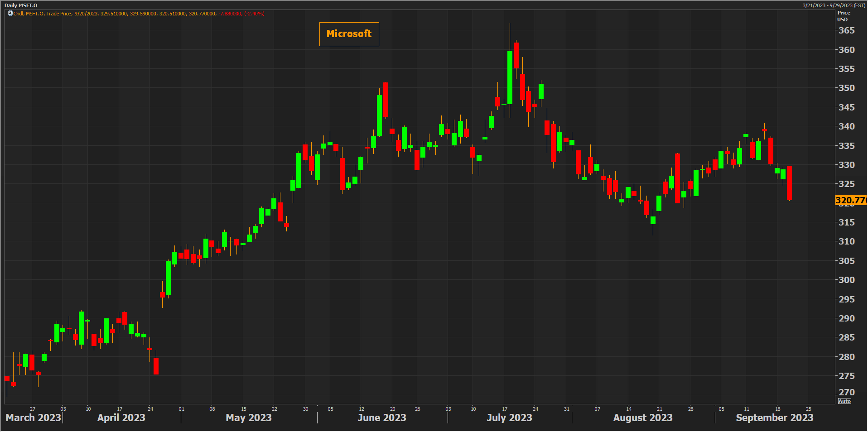Click the March 2023 month label
The height and width of the screenshot is (432, 868).
click(x=33, y=418)
